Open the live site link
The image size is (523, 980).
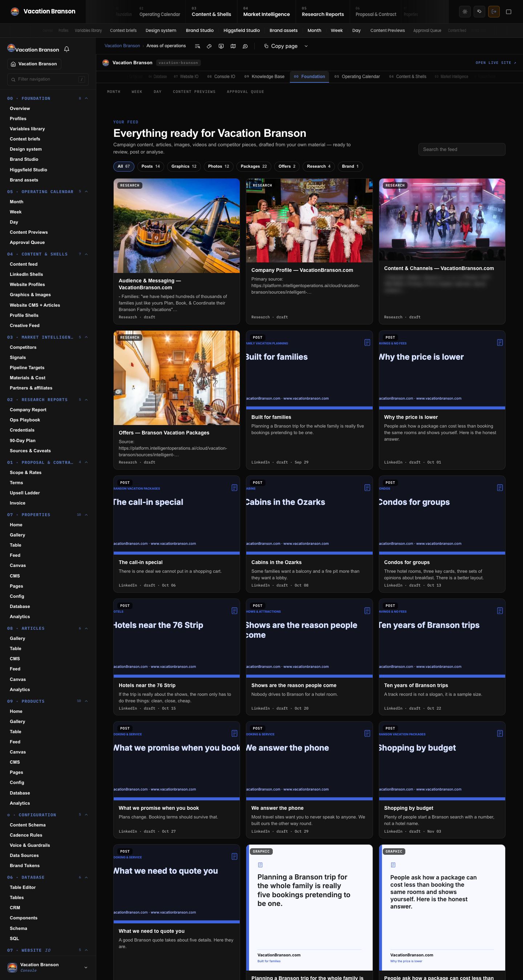click(x=496, y=63)
